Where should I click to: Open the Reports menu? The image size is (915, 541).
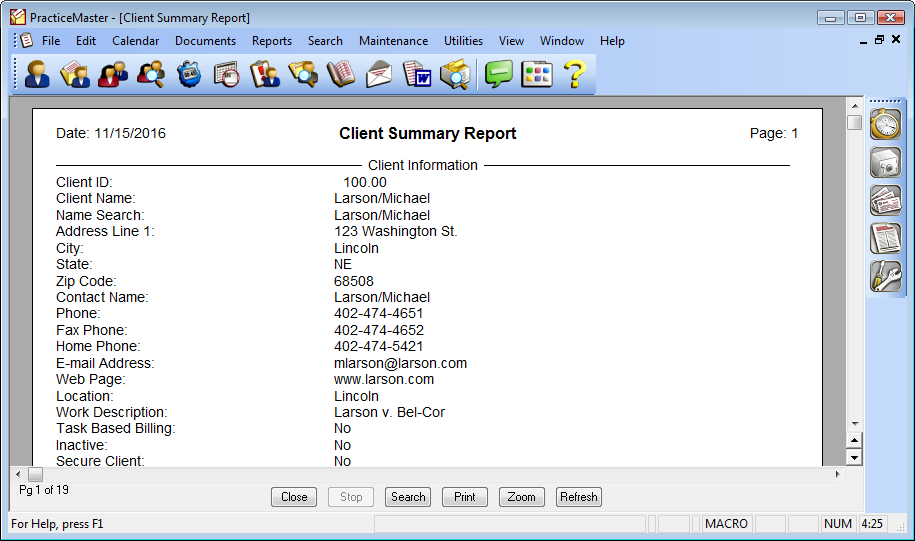pos(272,41)
